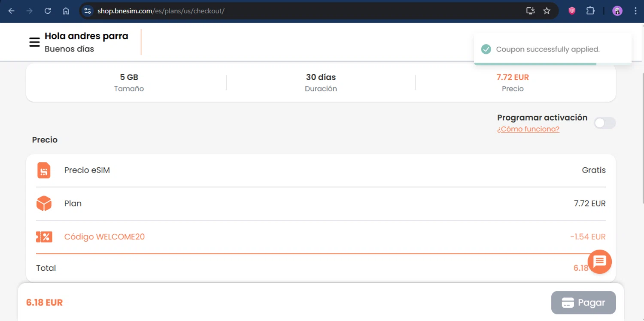Click the coupon toast progress bar
This screenshot has width=644, height=321.
coord(553,64)
